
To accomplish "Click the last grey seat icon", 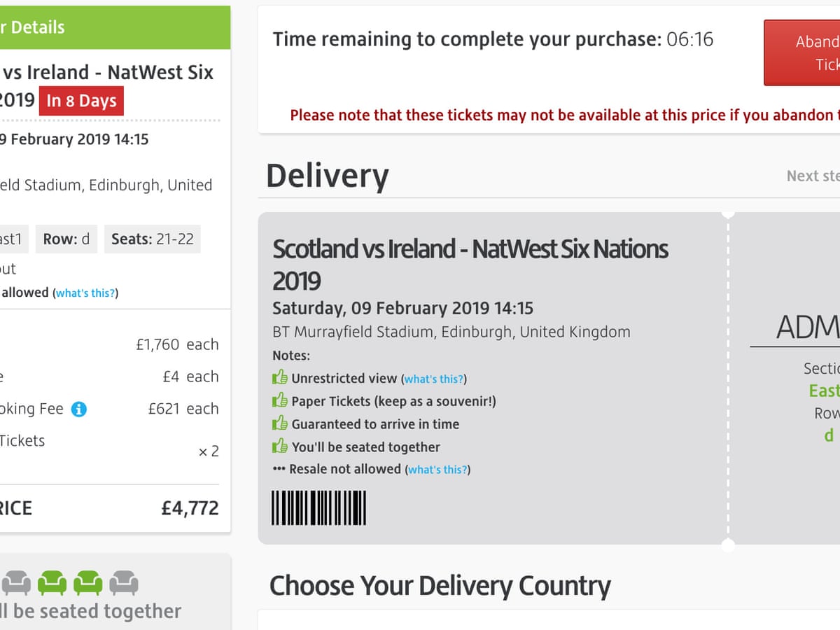I will (x=124, y=582).
